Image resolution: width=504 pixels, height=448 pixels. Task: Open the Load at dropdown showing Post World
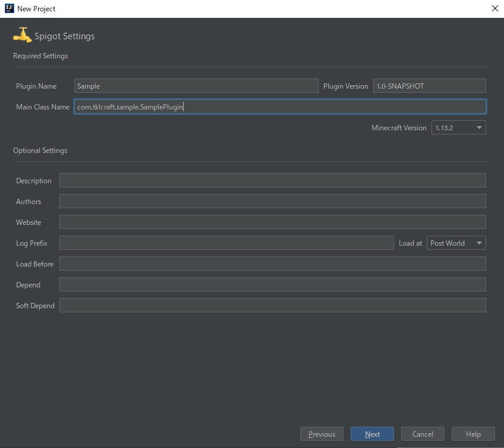click(x=456, y=243)
